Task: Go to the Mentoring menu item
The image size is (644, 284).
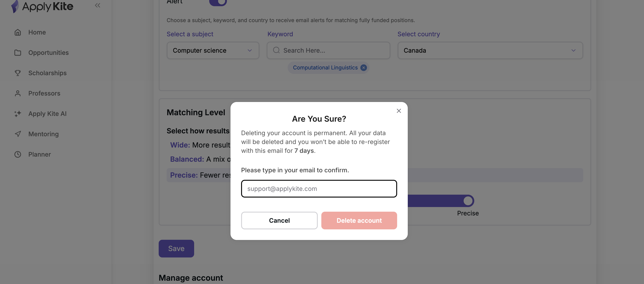Action: [x=43, y=134]
